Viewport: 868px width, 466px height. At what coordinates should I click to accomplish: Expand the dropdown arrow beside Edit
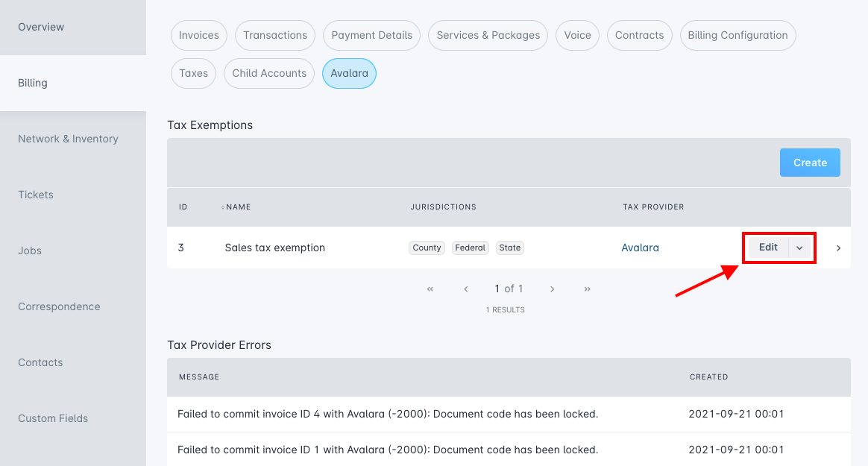pos(799,248)
